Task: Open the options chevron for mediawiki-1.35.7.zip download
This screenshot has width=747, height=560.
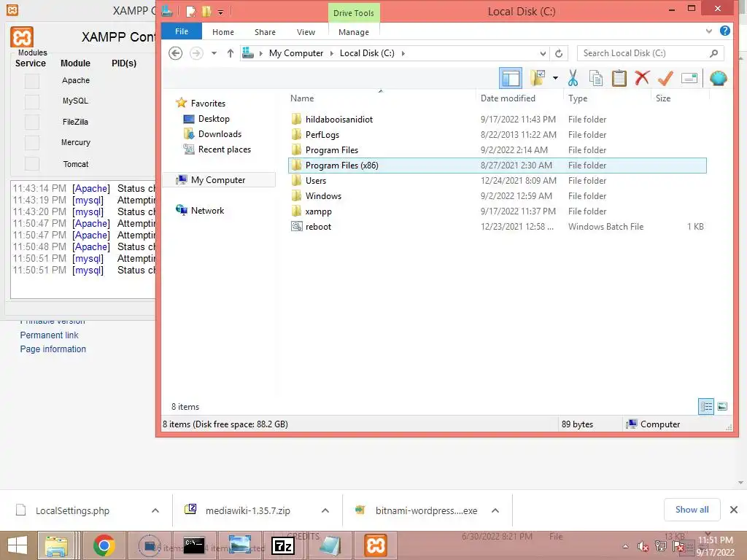Action: pos(325,510)
